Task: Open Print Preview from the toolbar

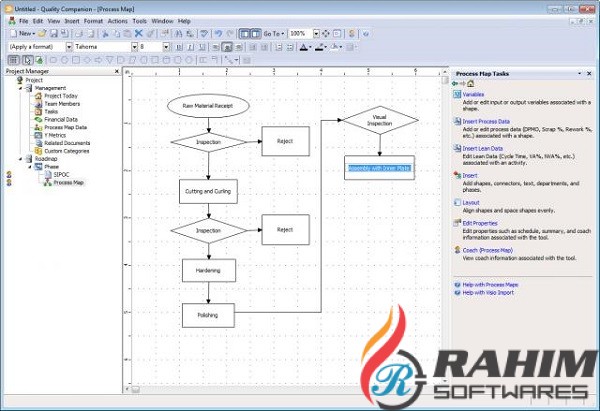Action: tap(90, 34)
